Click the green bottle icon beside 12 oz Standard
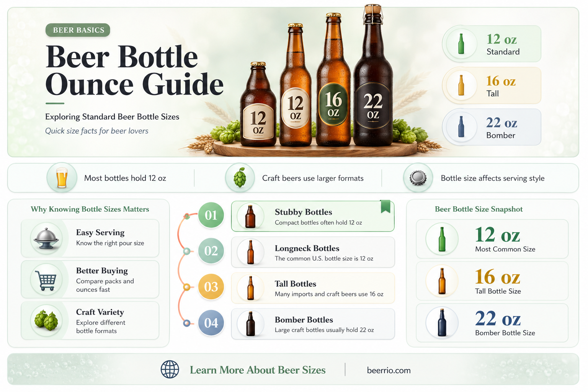Image resolution: width=588 pixels, height=392 pixels. click(461, 44)
